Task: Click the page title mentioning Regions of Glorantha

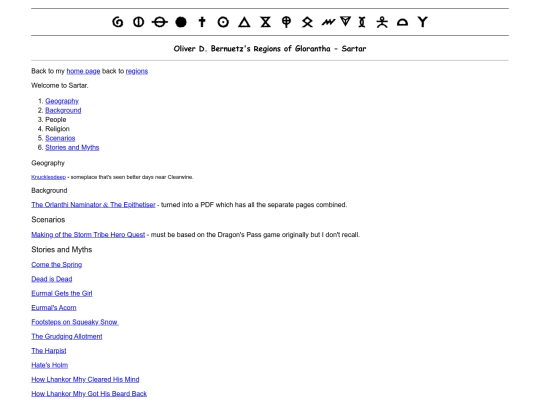Action: pyautogui.click(x=270, y=49)
